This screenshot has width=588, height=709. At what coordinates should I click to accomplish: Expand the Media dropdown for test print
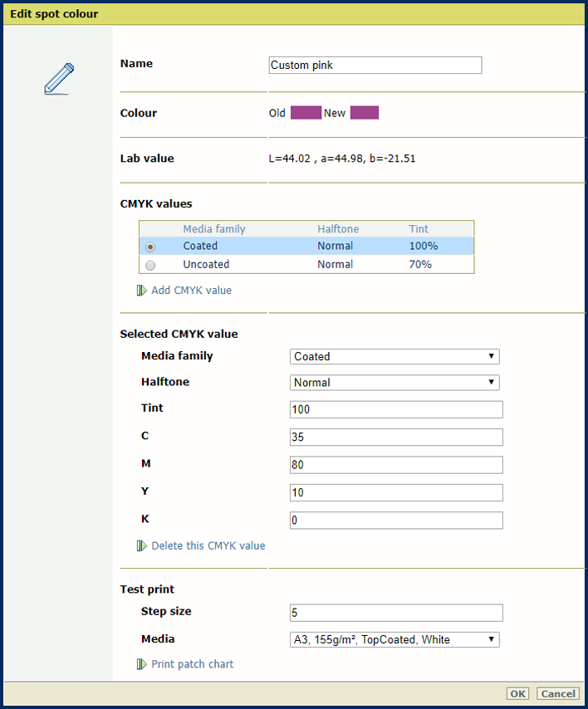coord(394,639)
